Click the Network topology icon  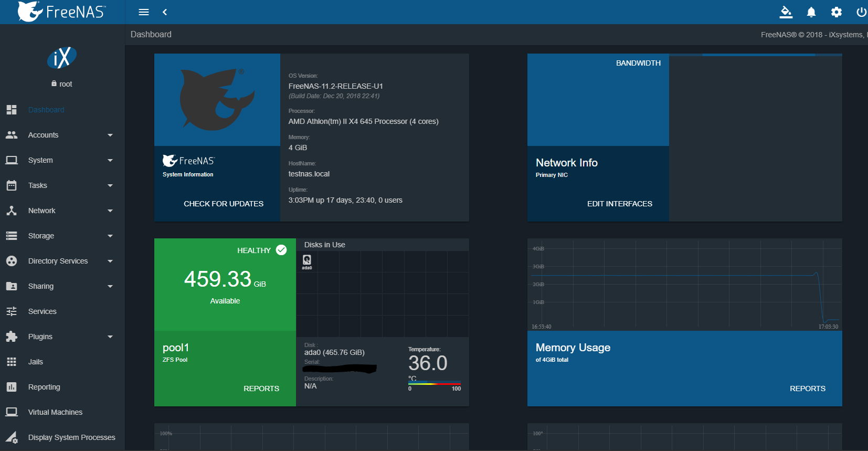tap(12, 211)
